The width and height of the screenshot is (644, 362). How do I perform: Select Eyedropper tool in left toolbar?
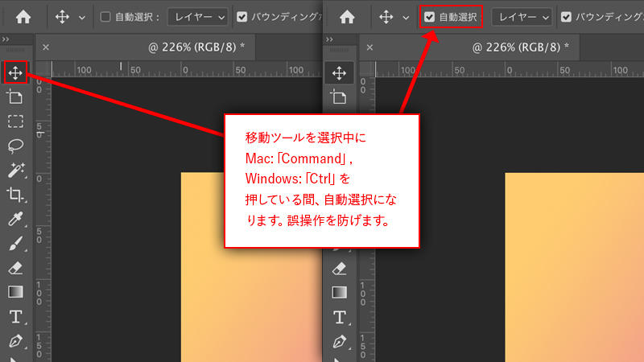[15, 219]
